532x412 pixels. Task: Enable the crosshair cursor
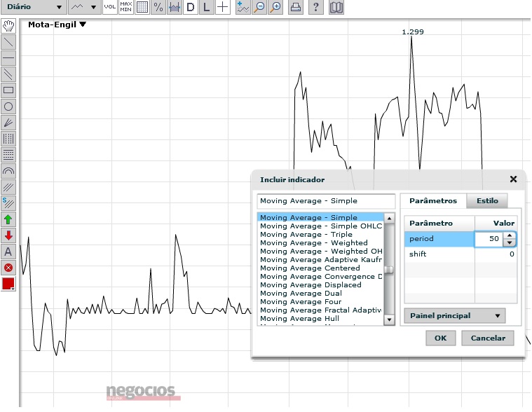tap(223, 7)
